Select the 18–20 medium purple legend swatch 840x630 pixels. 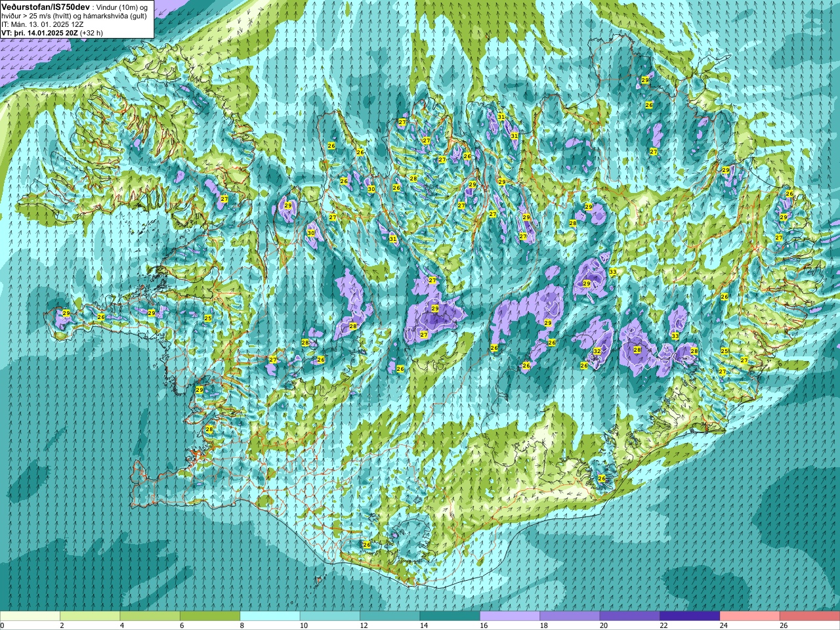coord(570,616)
